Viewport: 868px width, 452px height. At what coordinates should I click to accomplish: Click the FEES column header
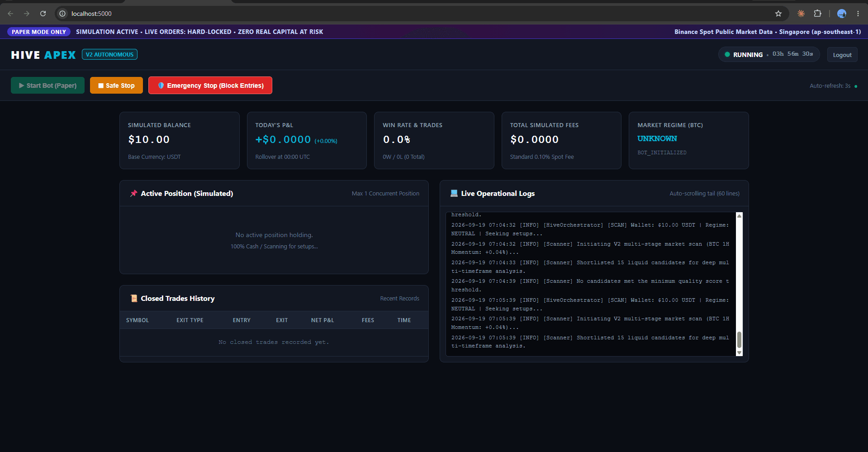[368, 320]
